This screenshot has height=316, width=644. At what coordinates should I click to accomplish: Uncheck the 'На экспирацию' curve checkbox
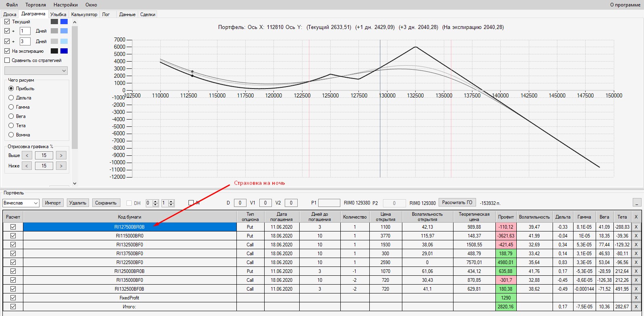click(7, 51)
